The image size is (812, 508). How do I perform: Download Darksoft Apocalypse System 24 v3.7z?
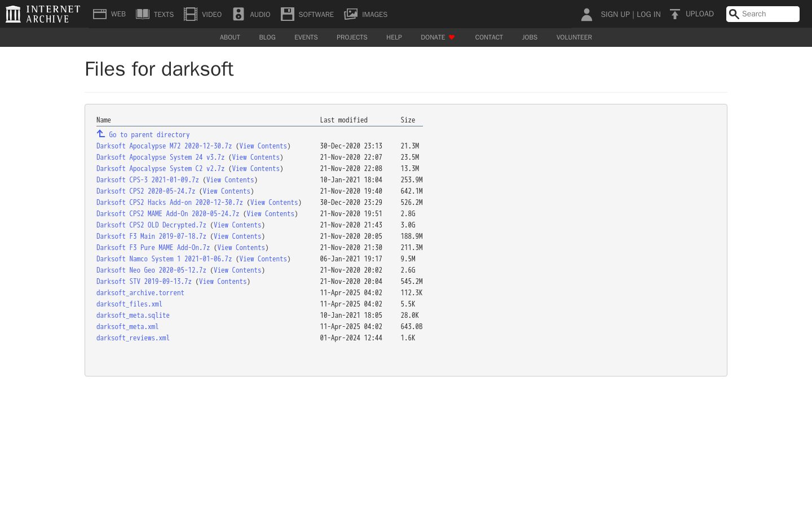(x=161, y=157)
